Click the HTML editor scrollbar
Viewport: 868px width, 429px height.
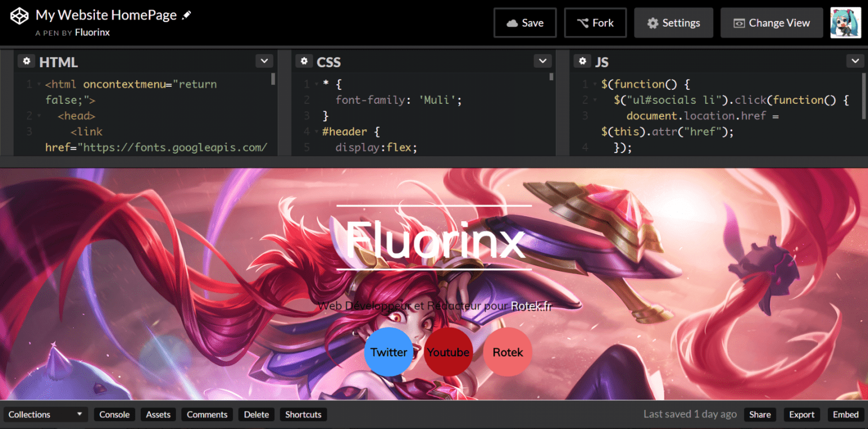coord(274,78)
